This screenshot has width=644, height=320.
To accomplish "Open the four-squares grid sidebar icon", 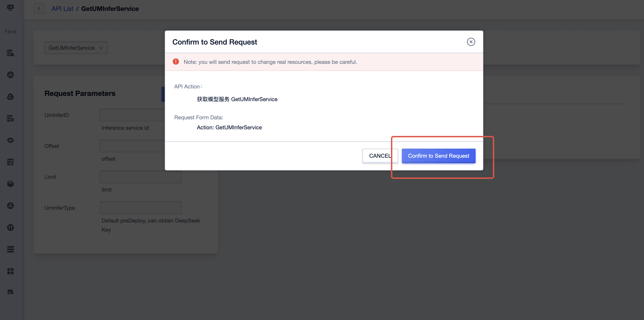I will [x=10, y=271].
